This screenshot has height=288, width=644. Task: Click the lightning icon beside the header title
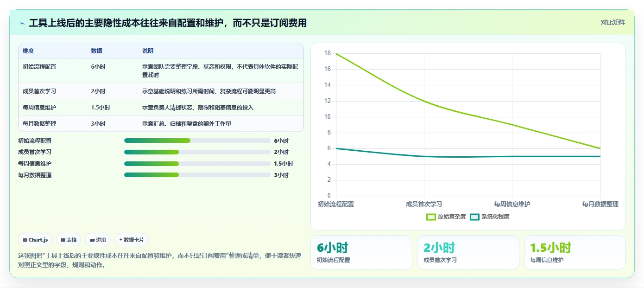[22, 23]
